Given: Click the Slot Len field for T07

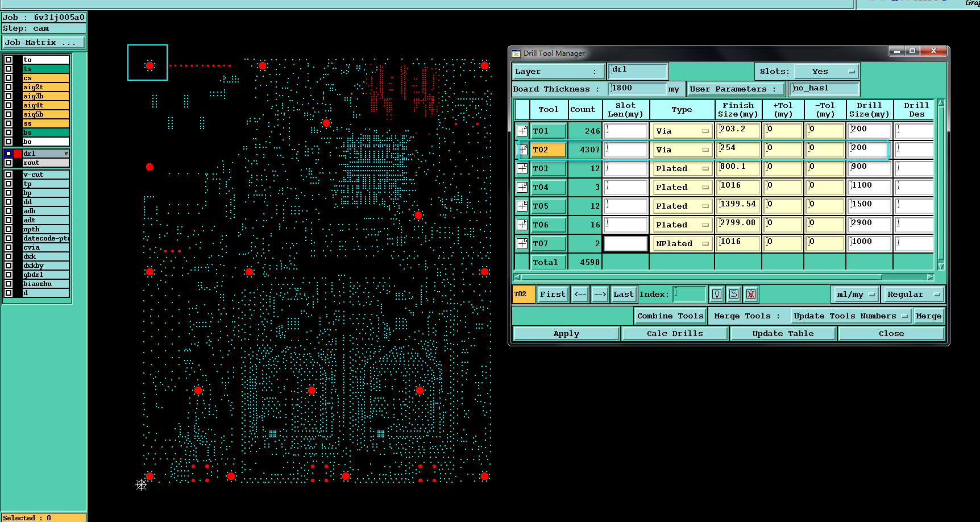Looking at the screenshot, I should click(x=625, y=243).
